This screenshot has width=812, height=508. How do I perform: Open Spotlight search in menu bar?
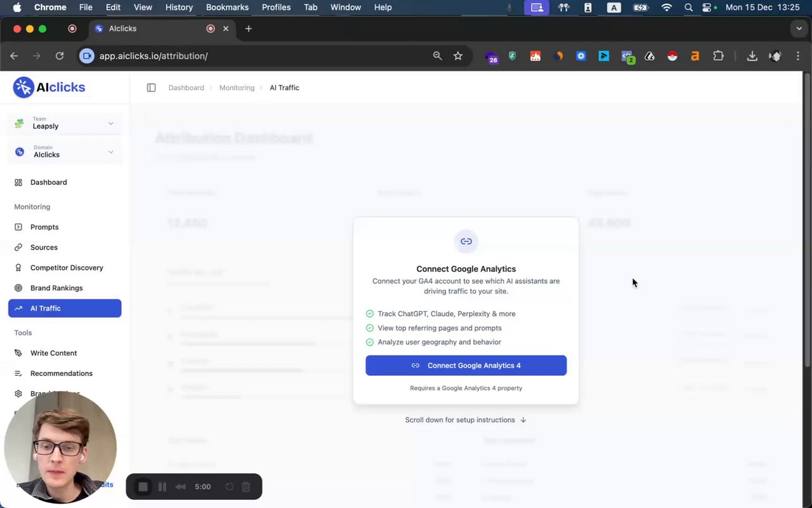click(x=689, y=7)
